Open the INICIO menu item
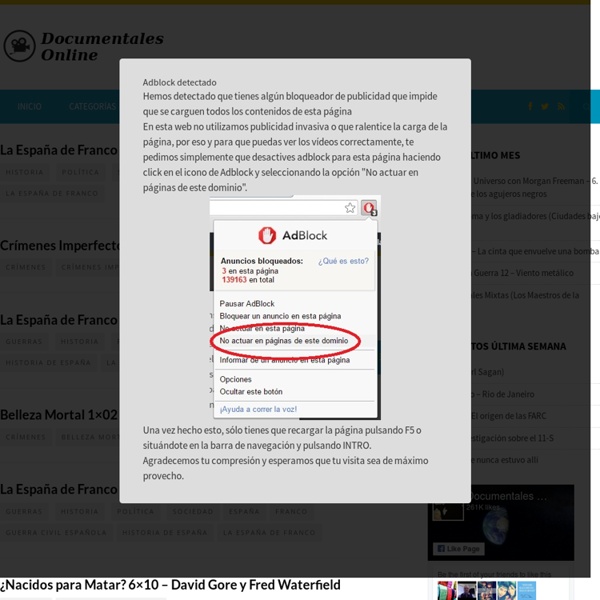Viewport: 600px width, 600px height. [29, 106]
